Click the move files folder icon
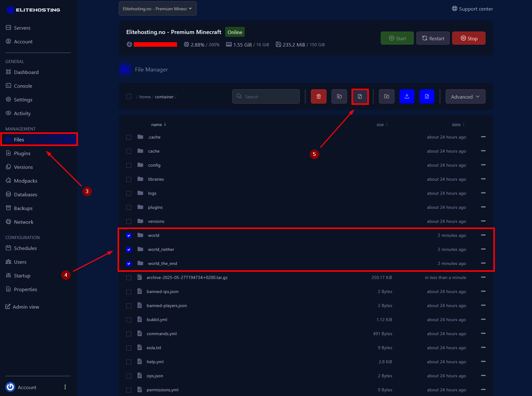 339,96
